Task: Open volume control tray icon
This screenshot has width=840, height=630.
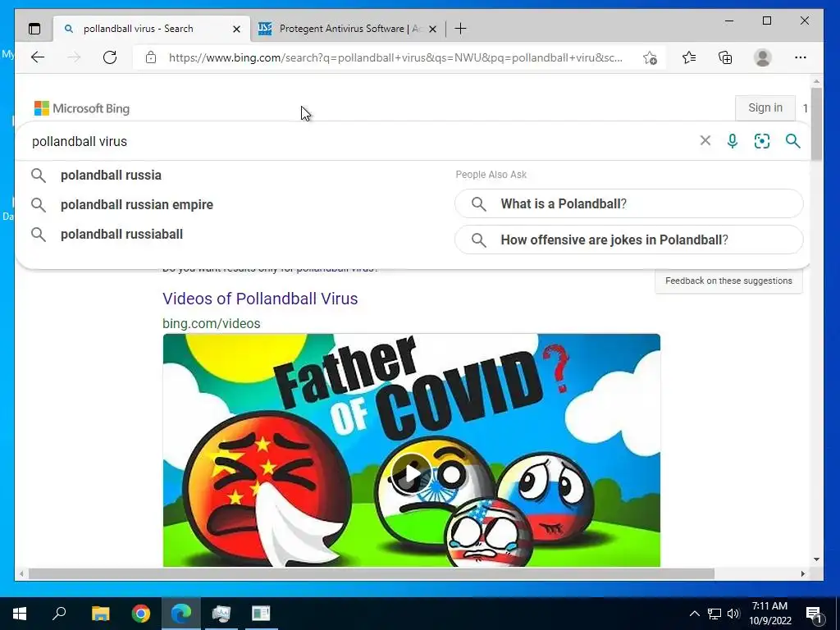Action: [733, 614]
